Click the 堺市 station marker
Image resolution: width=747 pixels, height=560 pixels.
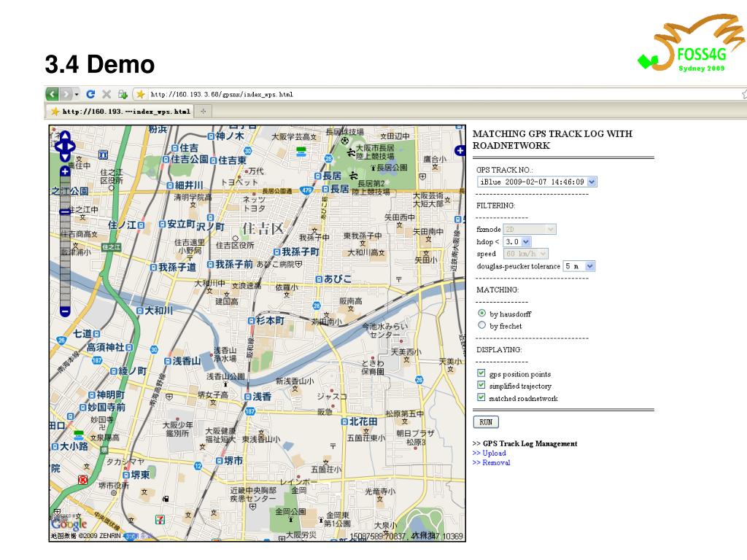[x=219, y=461]
